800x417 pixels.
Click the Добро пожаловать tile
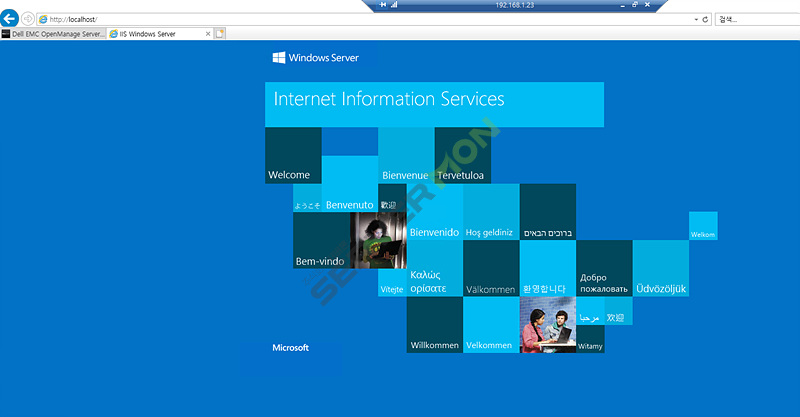[x=604, y=268]
